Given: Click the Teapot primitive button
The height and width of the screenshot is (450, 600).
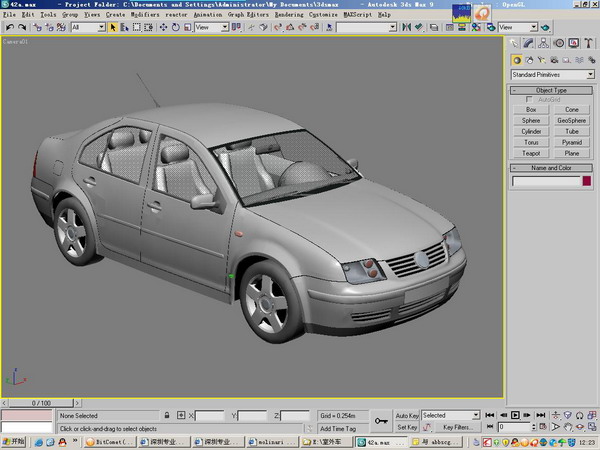Looking at the screenshot, I should [531, 153].
